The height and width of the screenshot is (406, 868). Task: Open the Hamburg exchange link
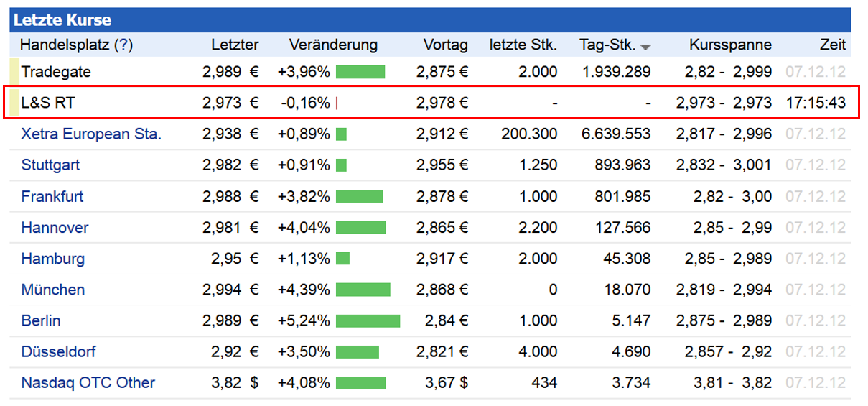click(x=52, y=259)
